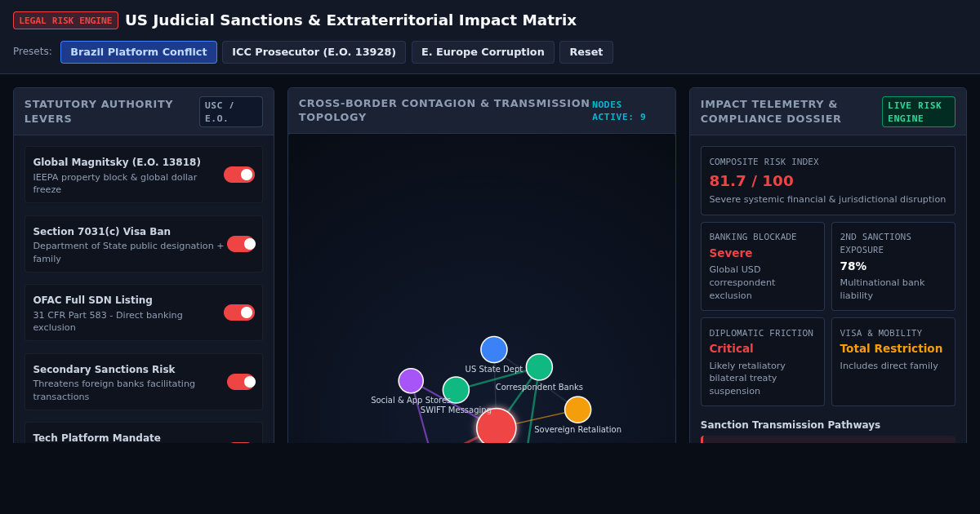This screenshot has width=980, height=514.
Task: Click the Reset button
Action: (586, 52)
